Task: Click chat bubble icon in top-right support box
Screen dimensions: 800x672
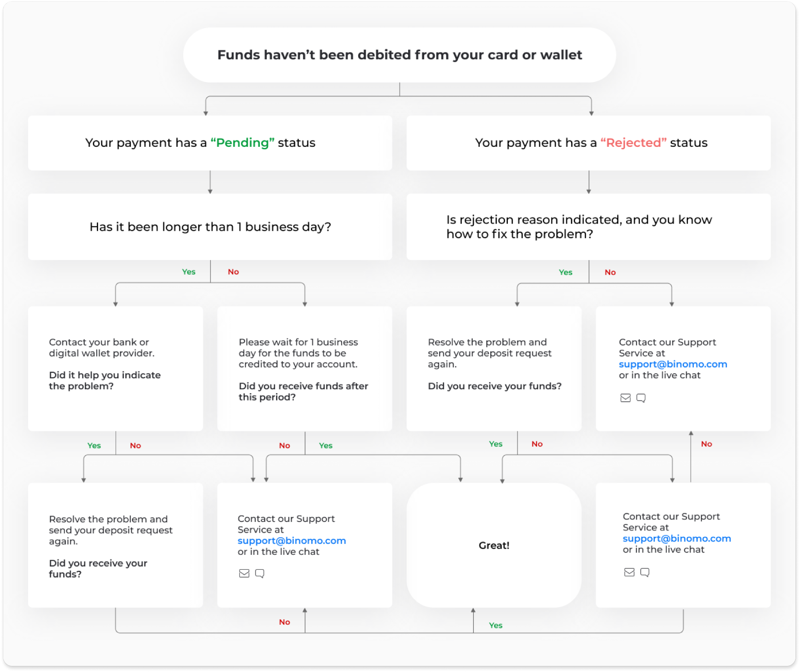Action: coord(641,398)
